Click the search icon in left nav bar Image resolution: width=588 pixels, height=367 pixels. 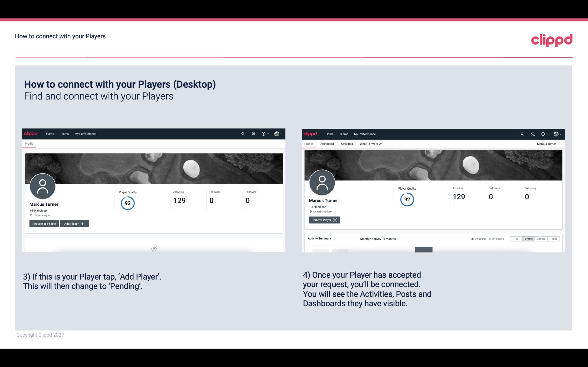pyautogui.click(x=243, y=133)
